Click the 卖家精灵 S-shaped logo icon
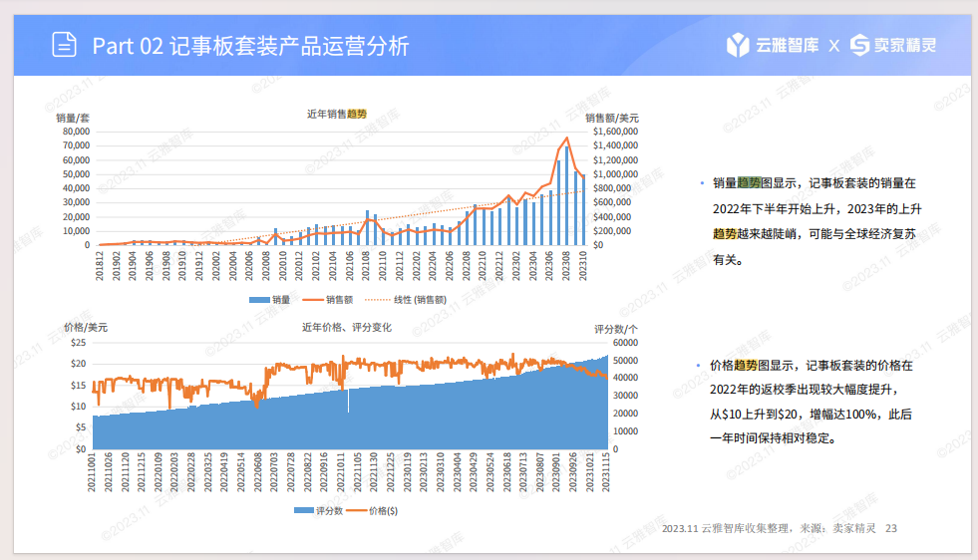Viewport: 978px width, 560px height. coord(859,45)
